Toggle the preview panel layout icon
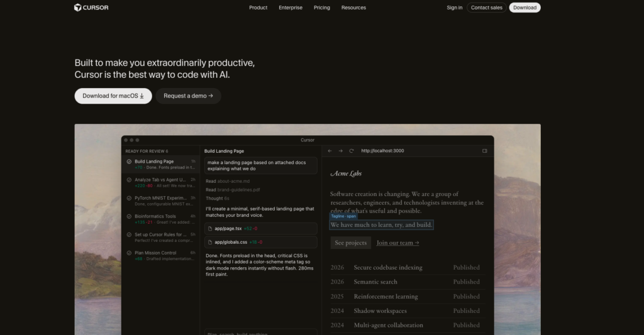The height and width of the screenshot is (335, 644). coord(485,151)
